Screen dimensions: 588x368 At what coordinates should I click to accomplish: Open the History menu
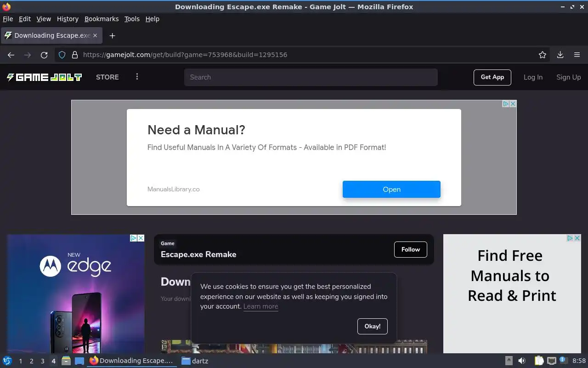(68, 19)
